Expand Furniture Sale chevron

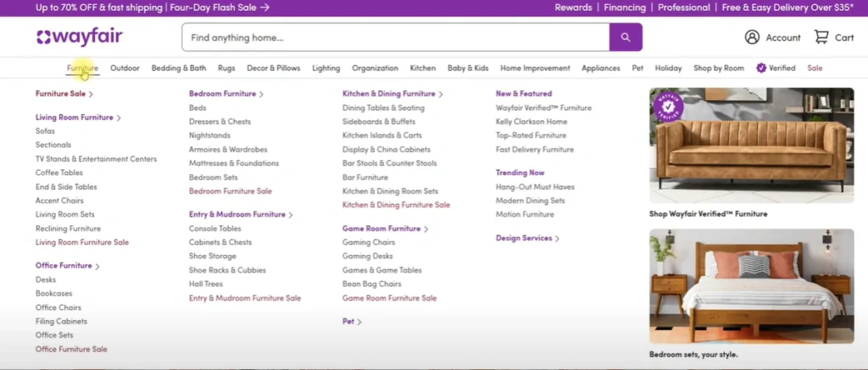pos(91,95)
